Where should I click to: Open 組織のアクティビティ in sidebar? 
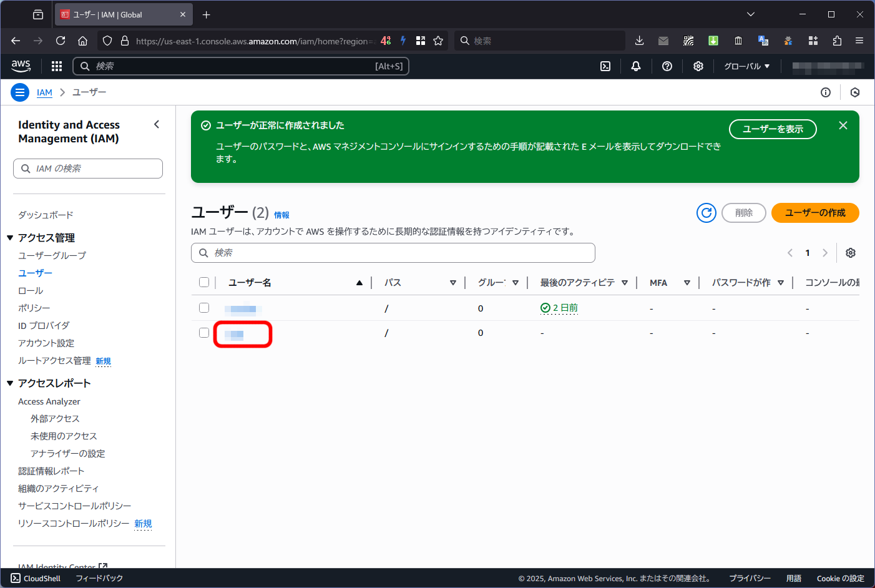click(59, 488)
